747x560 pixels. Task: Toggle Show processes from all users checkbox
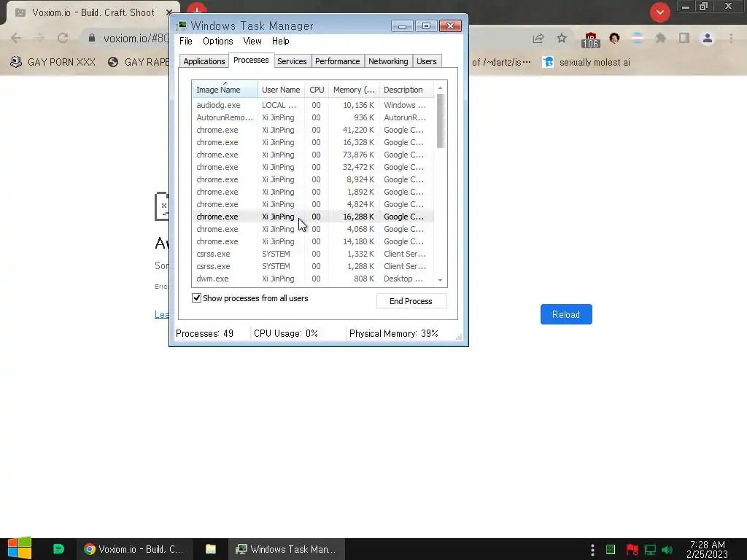[x=197, y=298]
